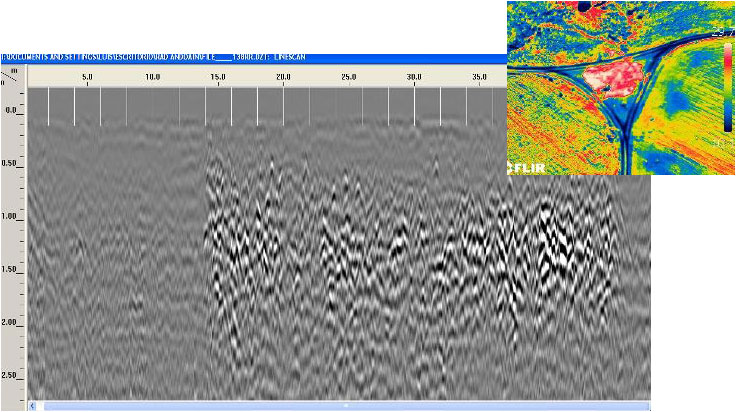Click the 0.50 depth axis label
The image size is (736, 412).
tap(12, 163)
